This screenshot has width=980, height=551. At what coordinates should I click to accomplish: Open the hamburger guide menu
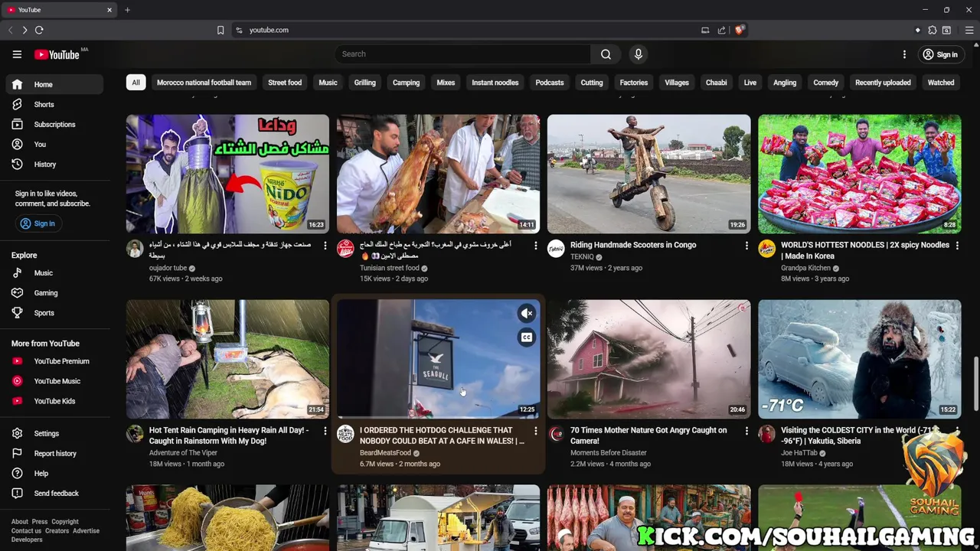[17, 54]
